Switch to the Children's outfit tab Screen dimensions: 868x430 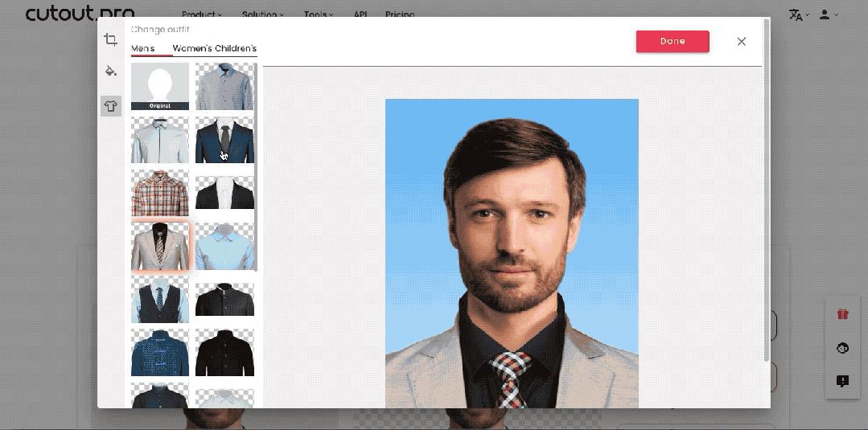(236, 48)
